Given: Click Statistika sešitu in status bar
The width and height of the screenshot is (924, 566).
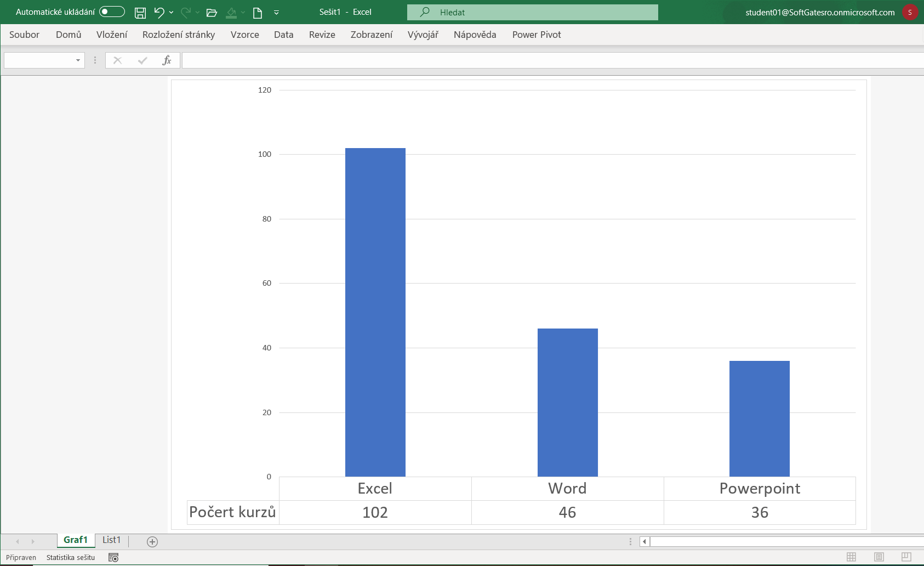Looking at the screenshot, I should point(71,557).
